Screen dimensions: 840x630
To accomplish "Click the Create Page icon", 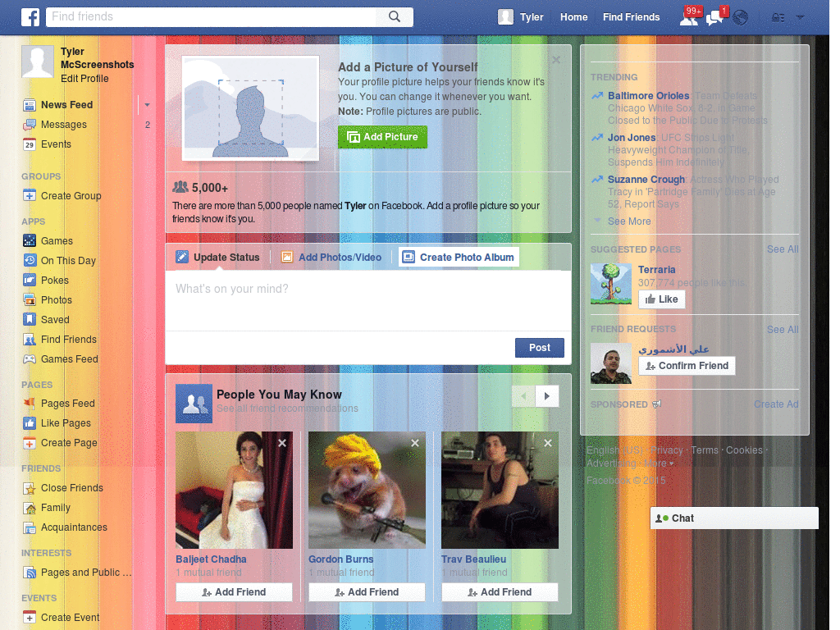I will [30, 443].
